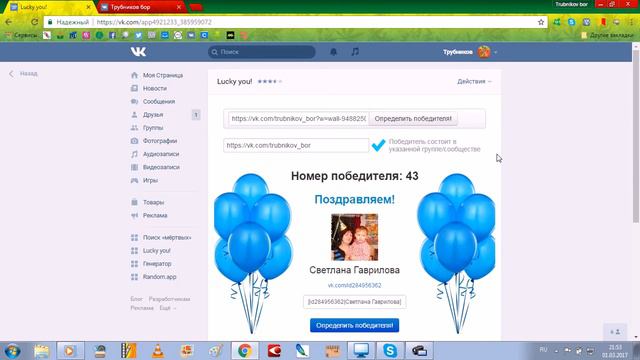Open Skype from the taskbar
The width and height of the screenshot is (640, 360).
390,351
